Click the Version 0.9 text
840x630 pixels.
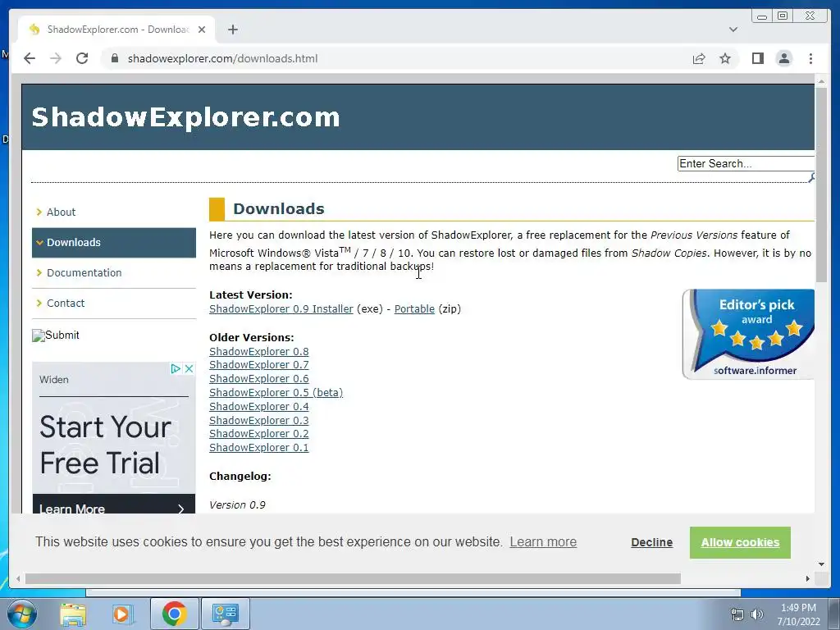[x=237, y=504]
